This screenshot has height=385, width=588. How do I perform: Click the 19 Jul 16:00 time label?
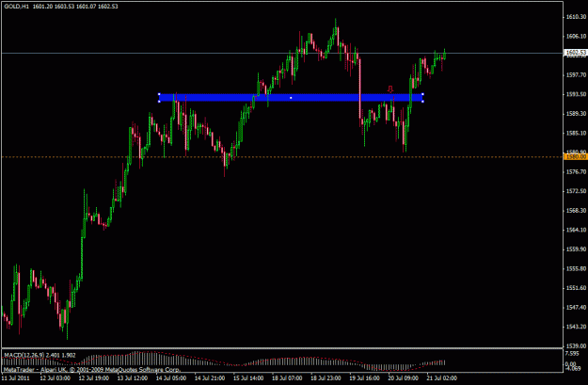(x=364, y=378)
